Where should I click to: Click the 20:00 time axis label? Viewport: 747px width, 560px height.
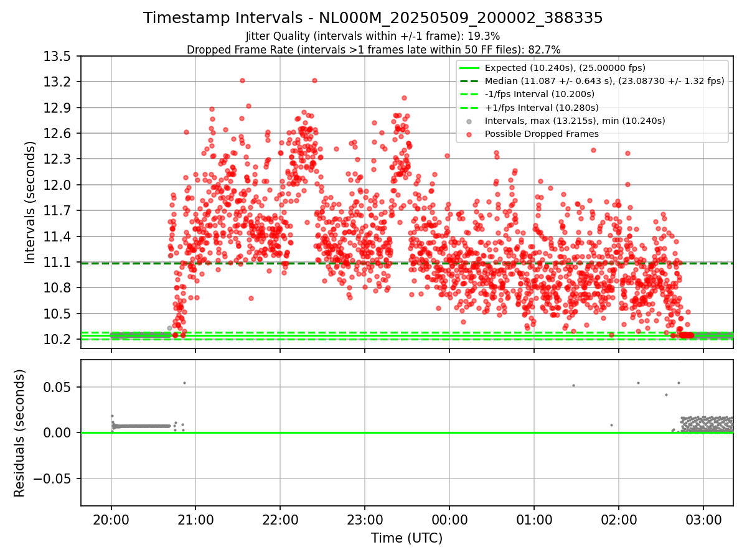click(111, 519)
